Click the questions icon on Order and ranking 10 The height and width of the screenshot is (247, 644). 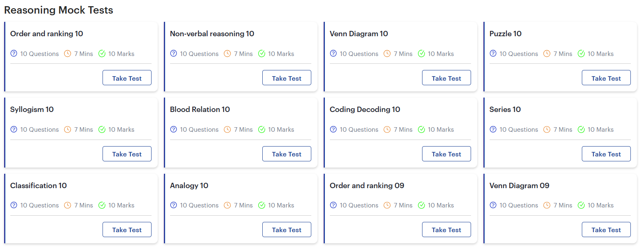pyautogui.click(x=14, y=54)
